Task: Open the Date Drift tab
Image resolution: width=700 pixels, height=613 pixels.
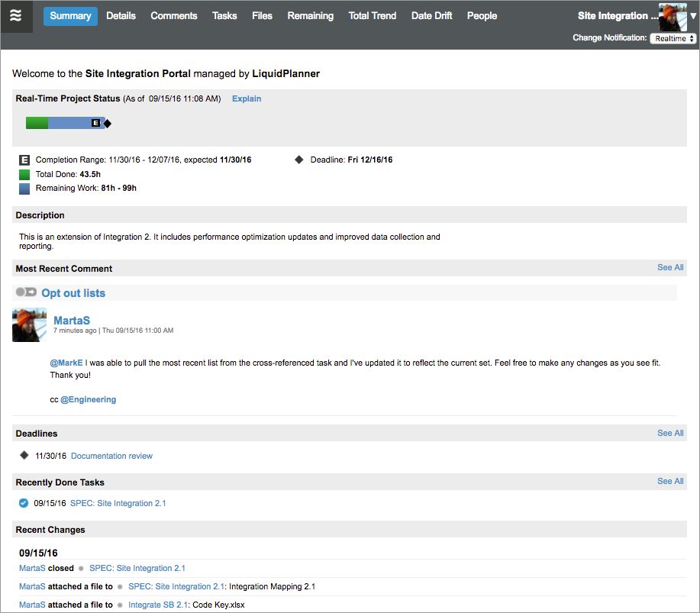Action: point(432,16)
